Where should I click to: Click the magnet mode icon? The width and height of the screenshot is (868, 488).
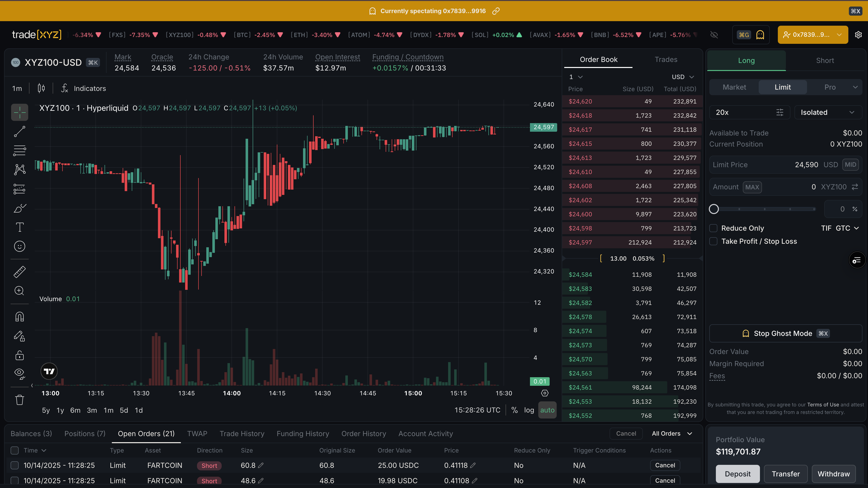click(20, 317)
